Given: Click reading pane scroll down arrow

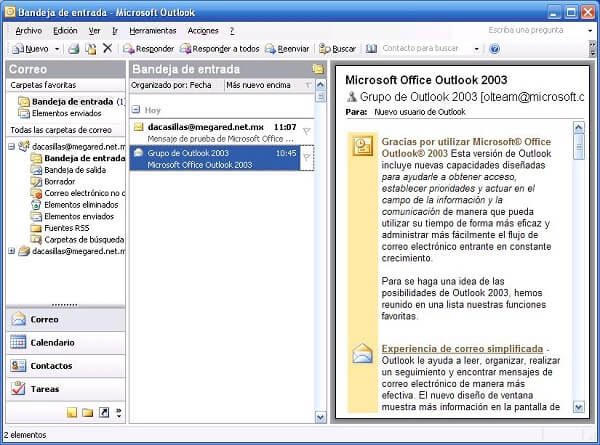Looking at the screenshot, I should [579, 407].
